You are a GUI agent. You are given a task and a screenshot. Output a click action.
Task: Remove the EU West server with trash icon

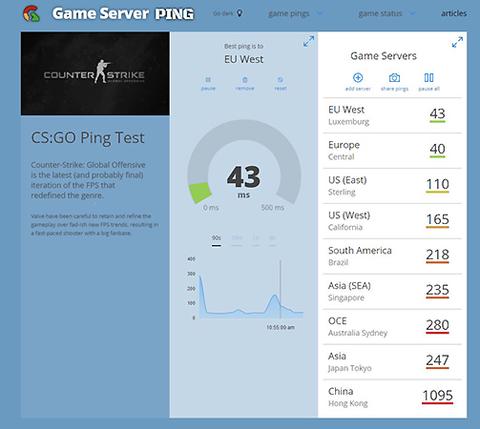click(245, 83)
